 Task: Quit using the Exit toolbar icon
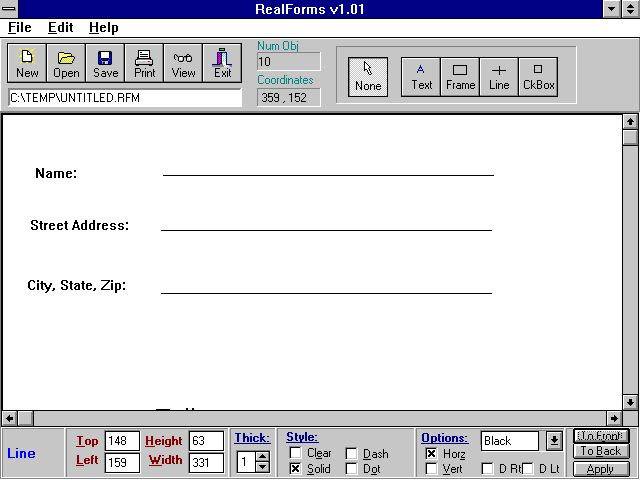pyautogui.click(x=222, y=63)
